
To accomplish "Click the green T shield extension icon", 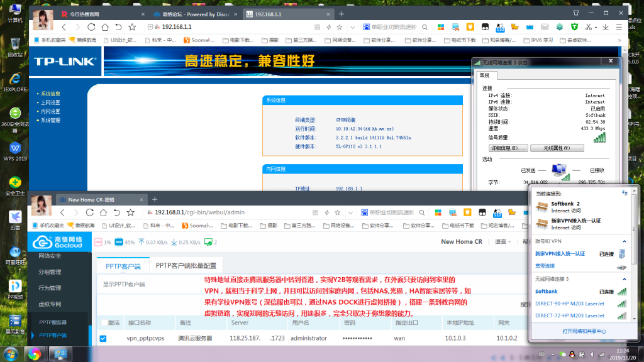I will click(574, 27).
